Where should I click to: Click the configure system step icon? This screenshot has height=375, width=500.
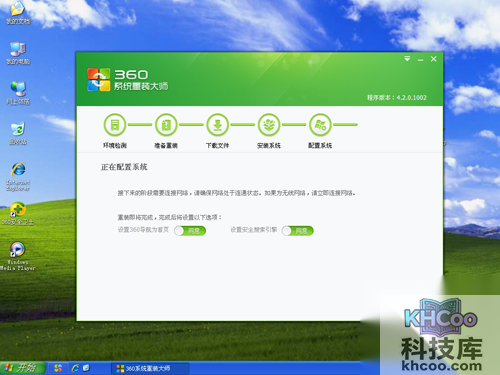[320, 125]
